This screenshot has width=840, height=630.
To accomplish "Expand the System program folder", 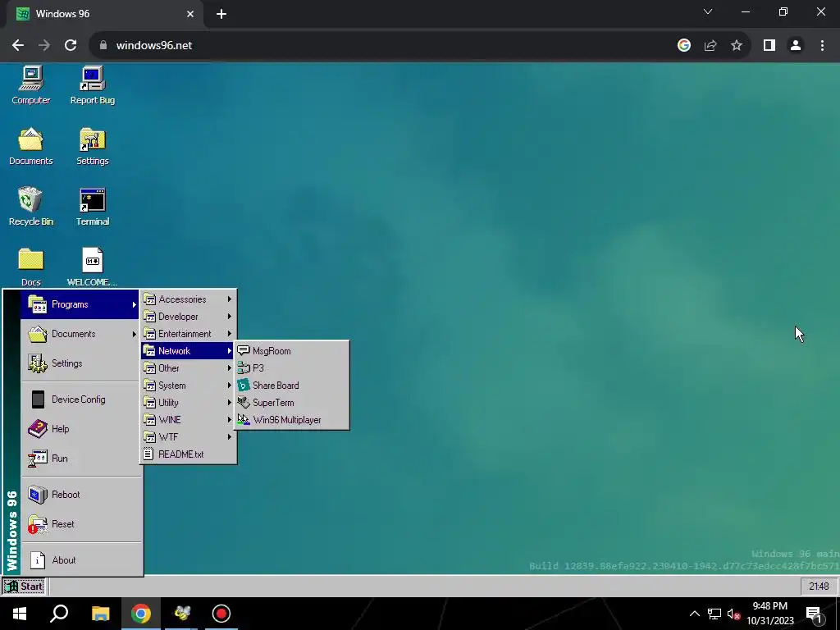I will tap(188, 386).
